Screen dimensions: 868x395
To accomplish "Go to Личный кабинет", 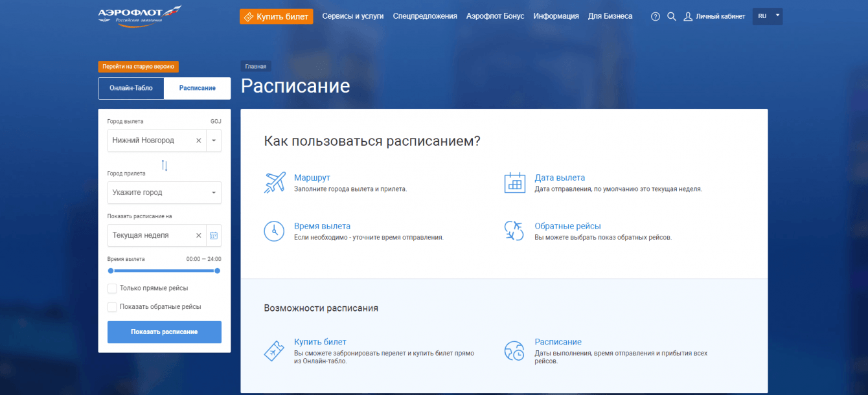I will pos(720,16).
